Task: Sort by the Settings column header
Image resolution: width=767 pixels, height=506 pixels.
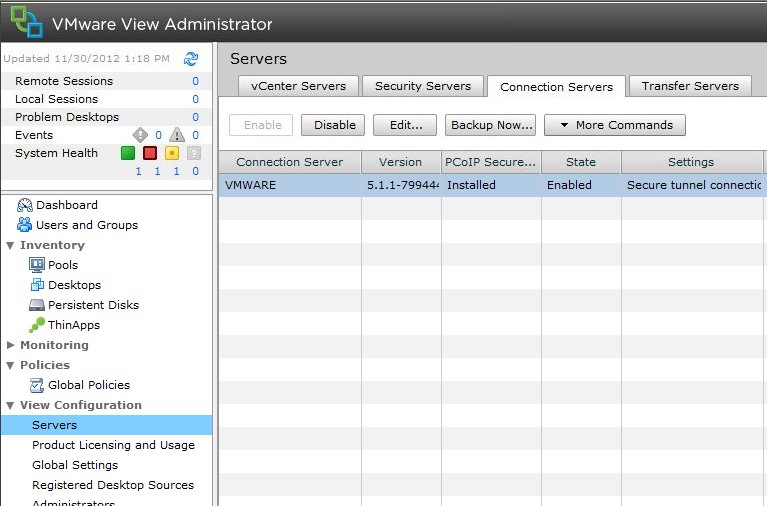Action: pos(691,162)
